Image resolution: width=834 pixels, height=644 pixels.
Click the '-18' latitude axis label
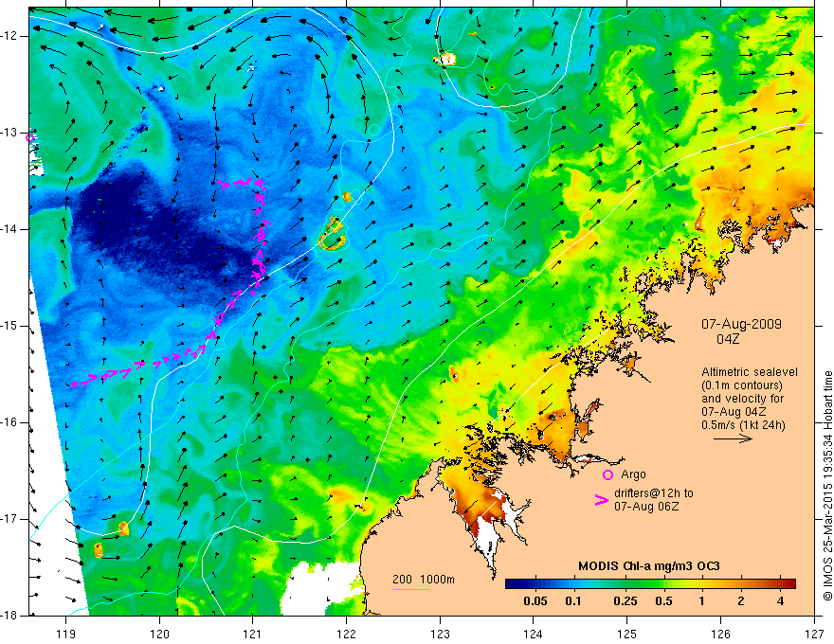pos(9,616)
